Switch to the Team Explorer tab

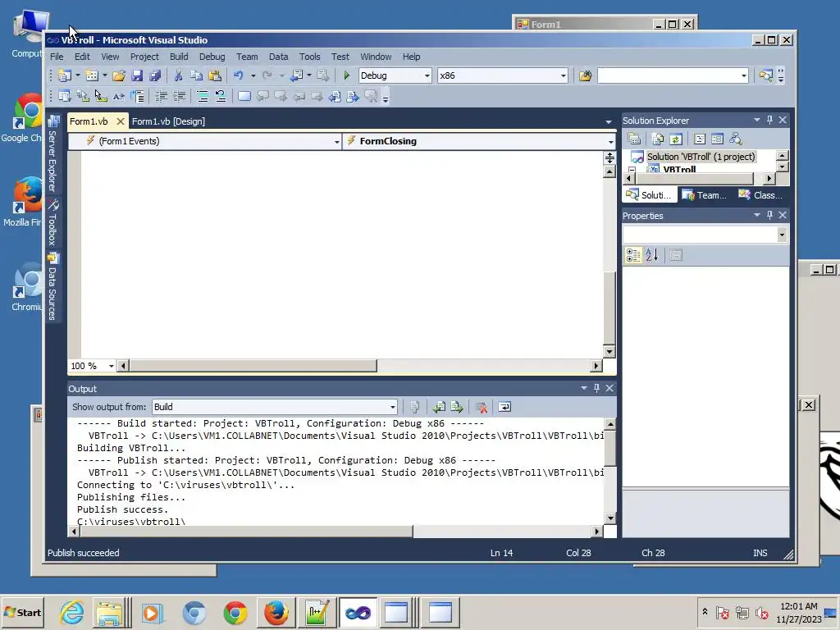705,195
